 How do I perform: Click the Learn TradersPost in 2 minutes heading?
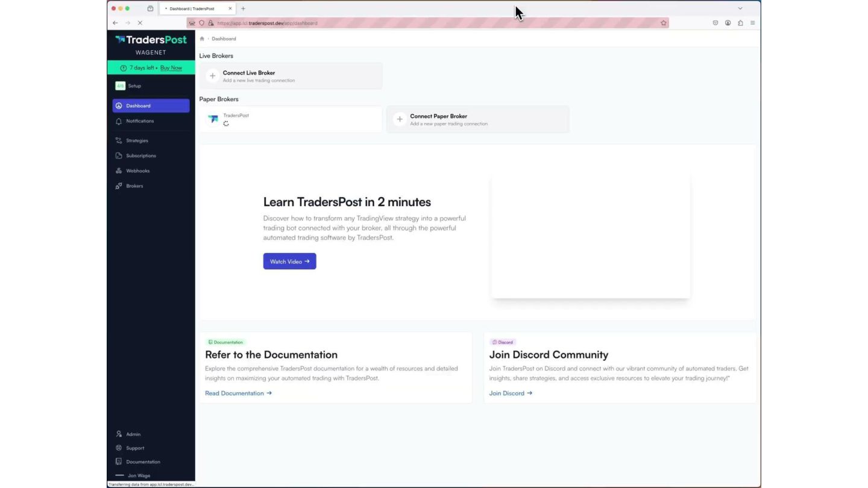click(347, 202)
